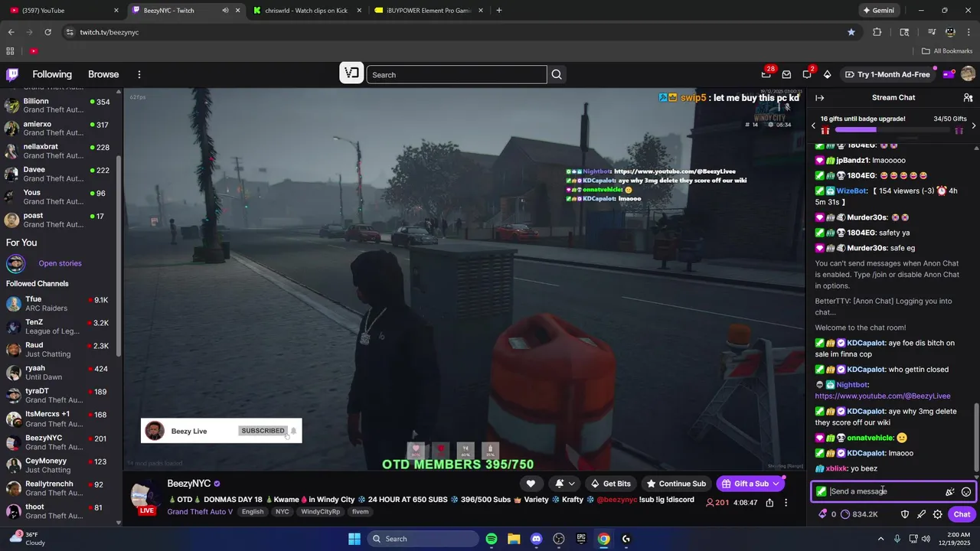Open the more options dots next to Browse

pos(139,74)
